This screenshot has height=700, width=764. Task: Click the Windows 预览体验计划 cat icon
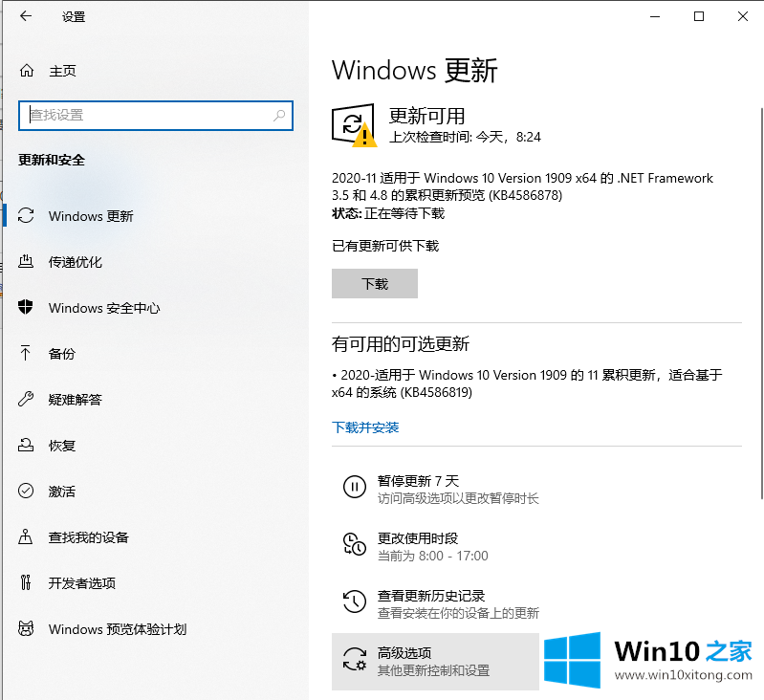click(26, 628)
